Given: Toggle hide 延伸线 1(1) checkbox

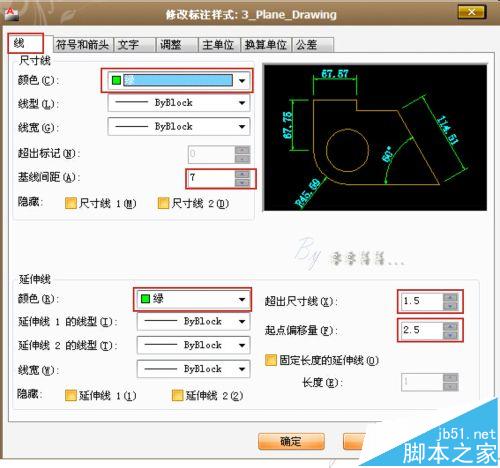Looking at the screenshot, I should [71, 396].
